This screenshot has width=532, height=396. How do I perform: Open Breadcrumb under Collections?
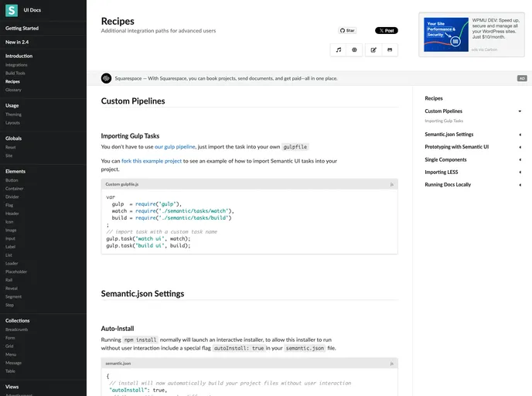coord(17,329)
